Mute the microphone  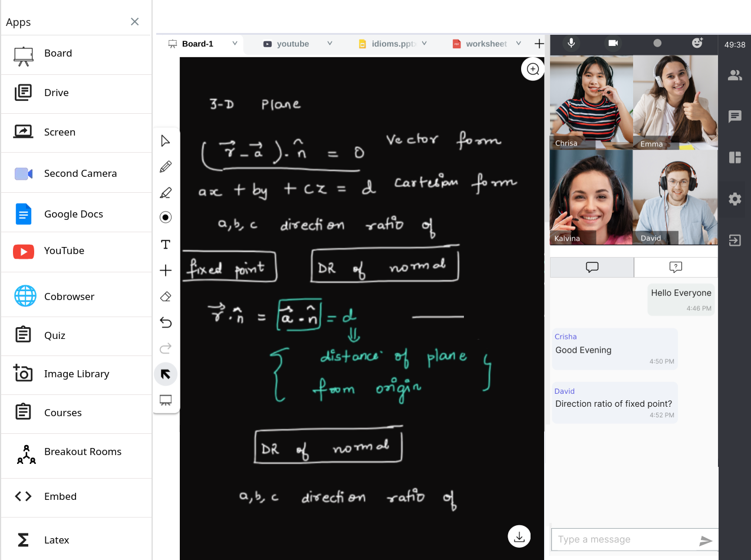pyautogui.click(x=571, y=43)
